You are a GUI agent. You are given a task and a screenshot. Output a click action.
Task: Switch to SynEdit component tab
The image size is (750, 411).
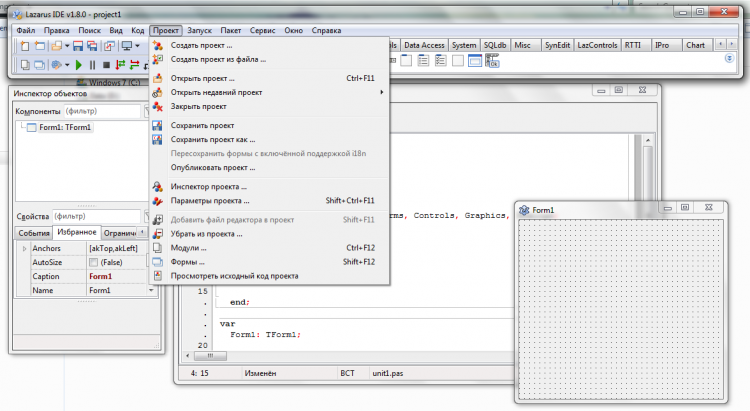click(x=557, y=45)
